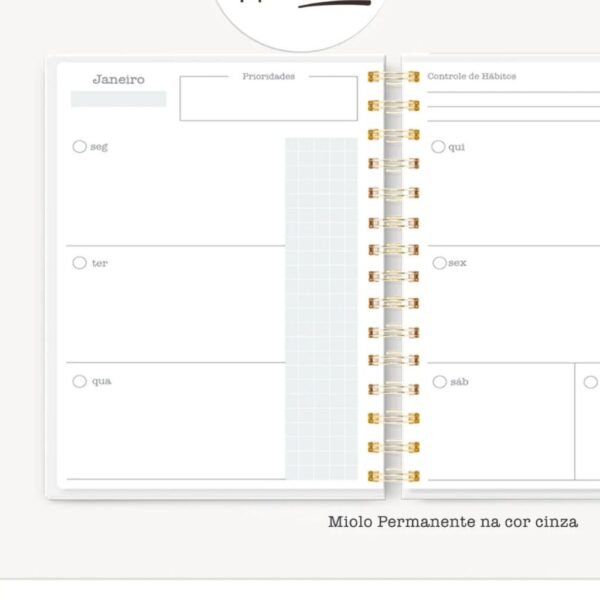Click the "qua" day label
This screenshot has width=600, height=600.
101,382
